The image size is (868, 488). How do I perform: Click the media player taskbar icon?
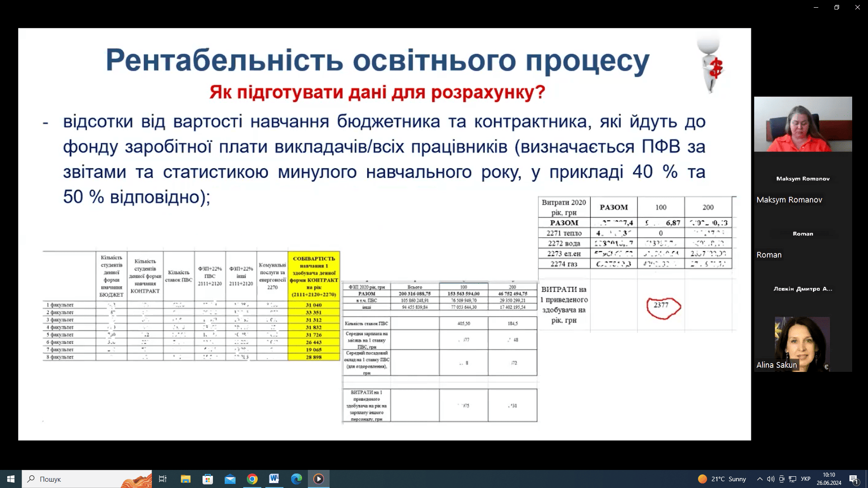(319, 479)
